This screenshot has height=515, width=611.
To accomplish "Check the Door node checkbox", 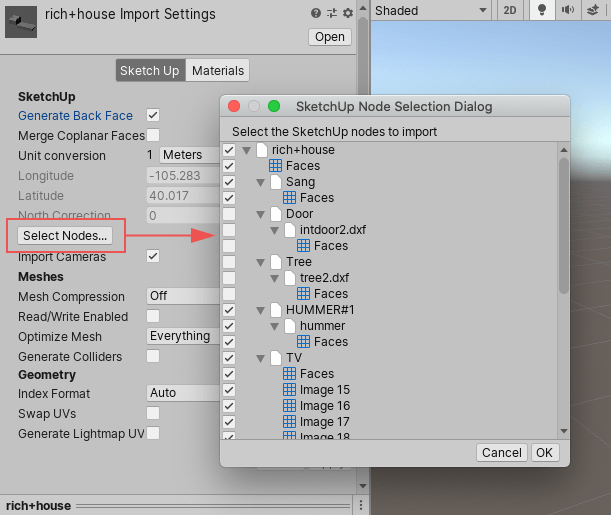I will (229, 214).
